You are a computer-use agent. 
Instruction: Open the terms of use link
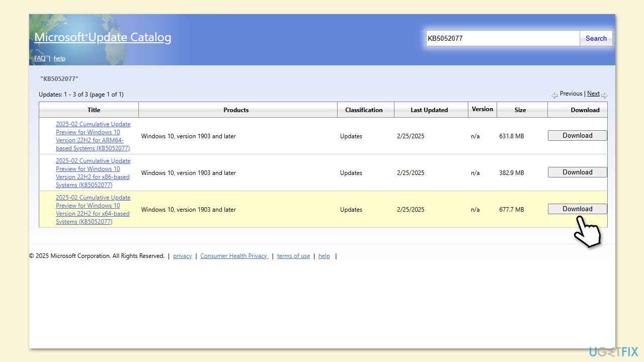point(293,256)
